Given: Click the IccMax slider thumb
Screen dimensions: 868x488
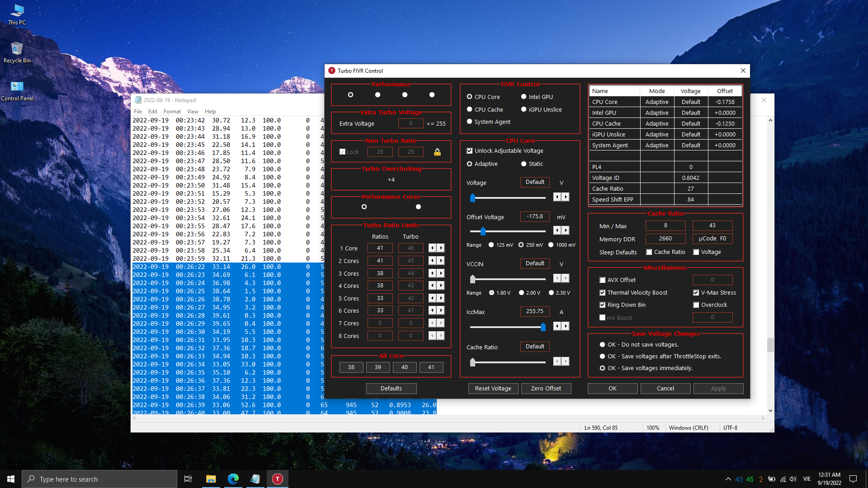Looking at the screenshot, I should point(543,327).
